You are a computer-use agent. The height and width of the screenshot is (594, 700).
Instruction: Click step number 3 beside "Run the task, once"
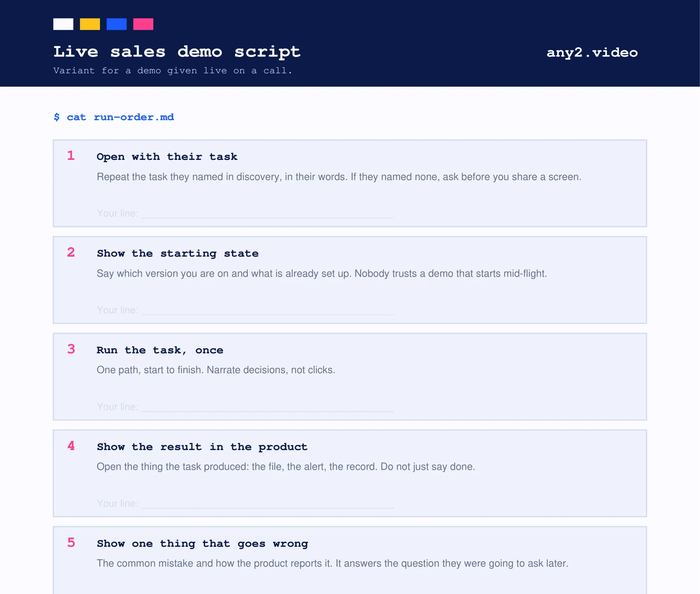71,349
